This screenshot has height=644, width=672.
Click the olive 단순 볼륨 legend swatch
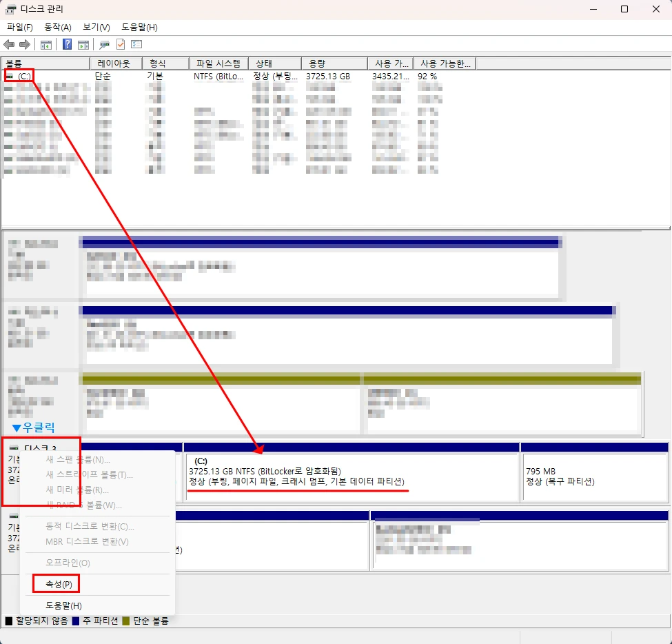coord(126,621)
